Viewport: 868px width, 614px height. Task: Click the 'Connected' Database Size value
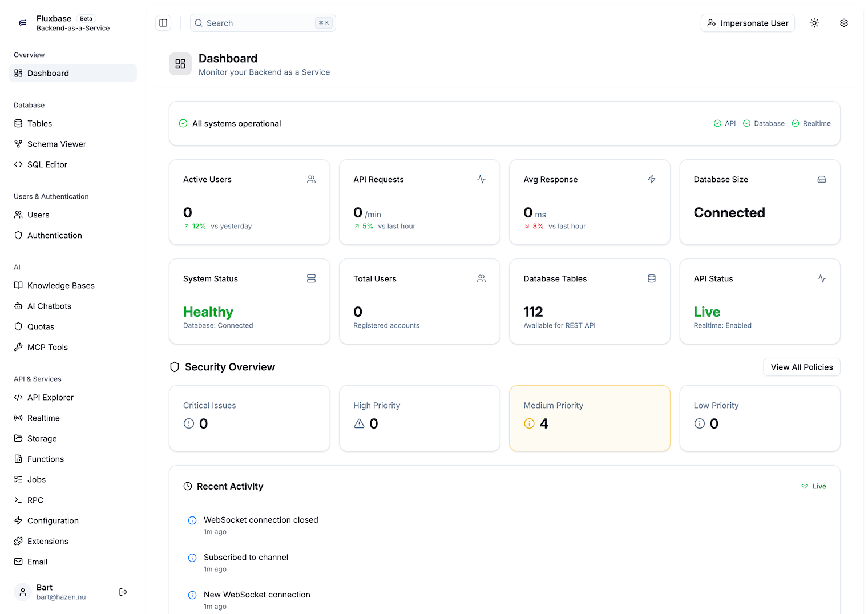coord(729,212)
